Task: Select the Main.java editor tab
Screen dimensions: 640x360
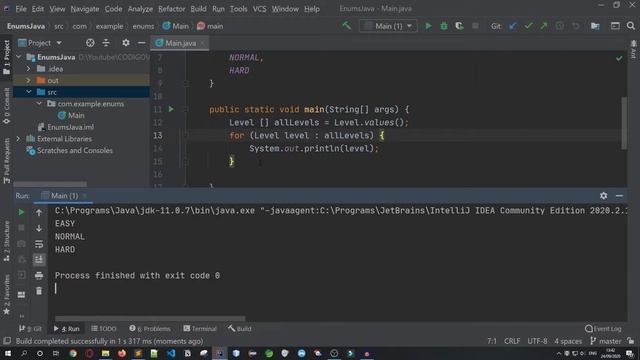Action: pos(180,43)
